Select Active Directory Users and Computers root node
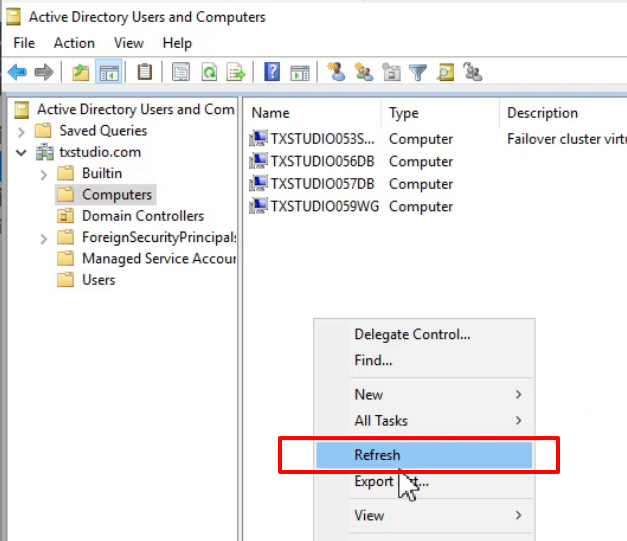 click(x=136, y=109)
